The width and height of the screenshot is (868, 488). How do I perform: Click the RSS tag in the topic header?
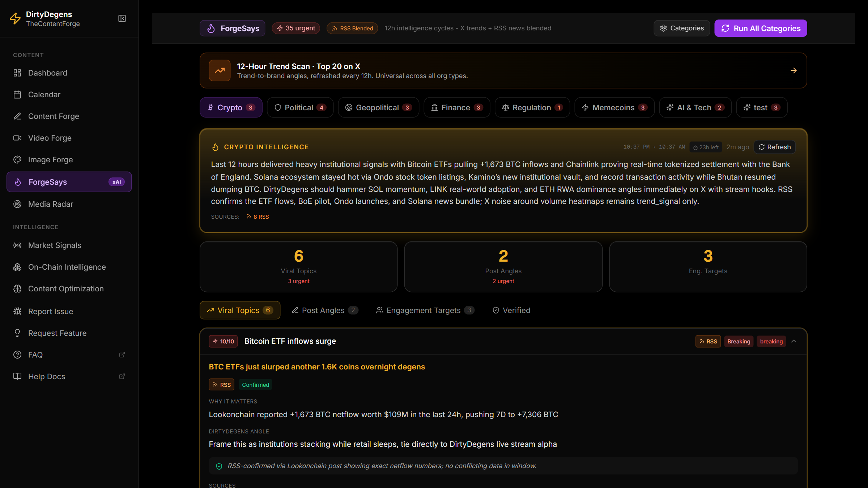(708, 341)
